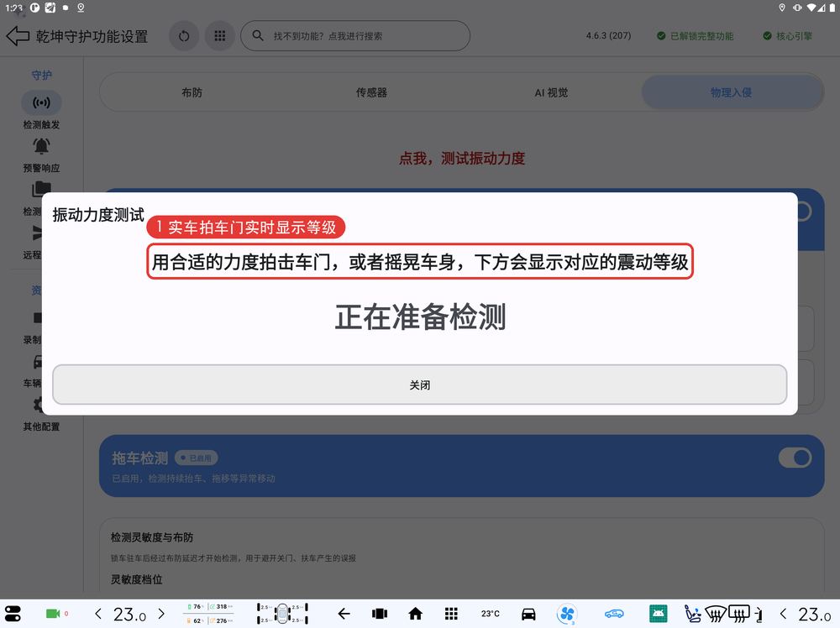
Task: Open the tire pressure car widget
Action: point(282,614)
